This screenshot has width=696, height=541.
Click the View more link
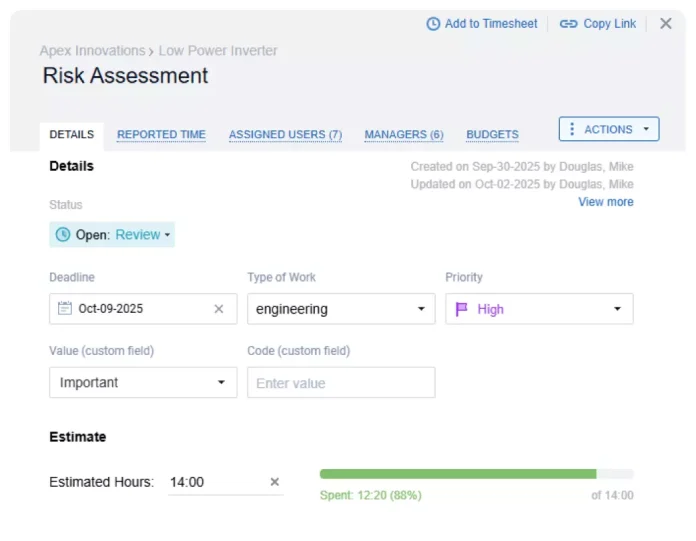click(605, 202)
